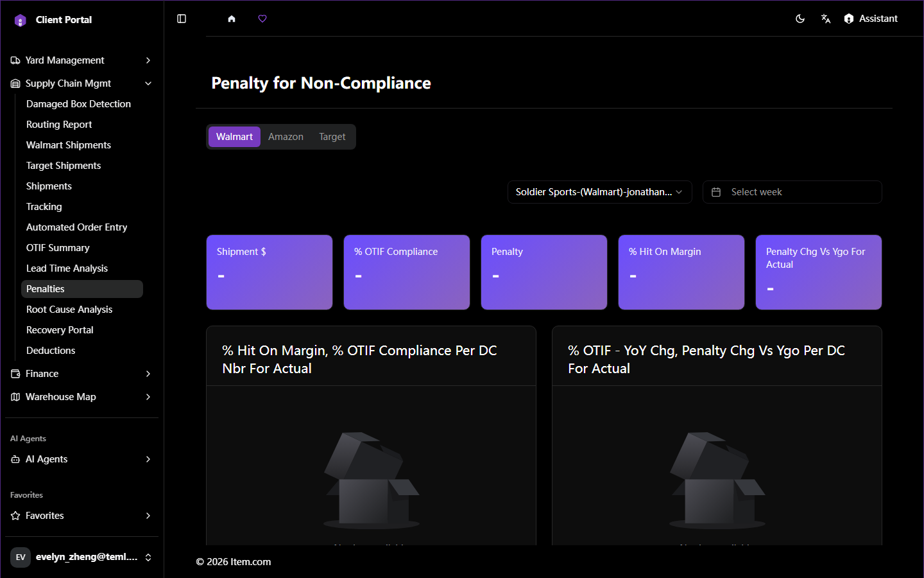Toggle the sidebar collapse icon
The height and width of the screenshot is (578, 924).
(x=182, y=19)
